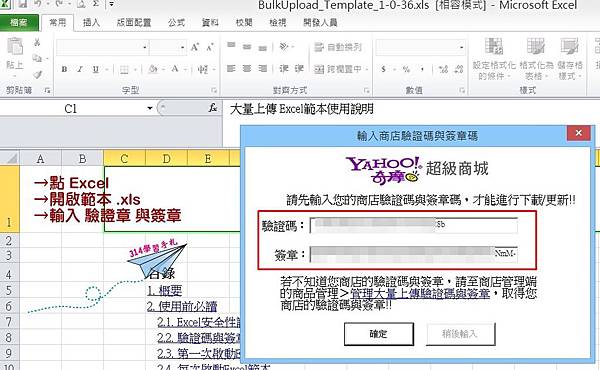Switch to the Home (常用) tab
The width and height of the screenshot is (600, 370).
click(58, 23)
